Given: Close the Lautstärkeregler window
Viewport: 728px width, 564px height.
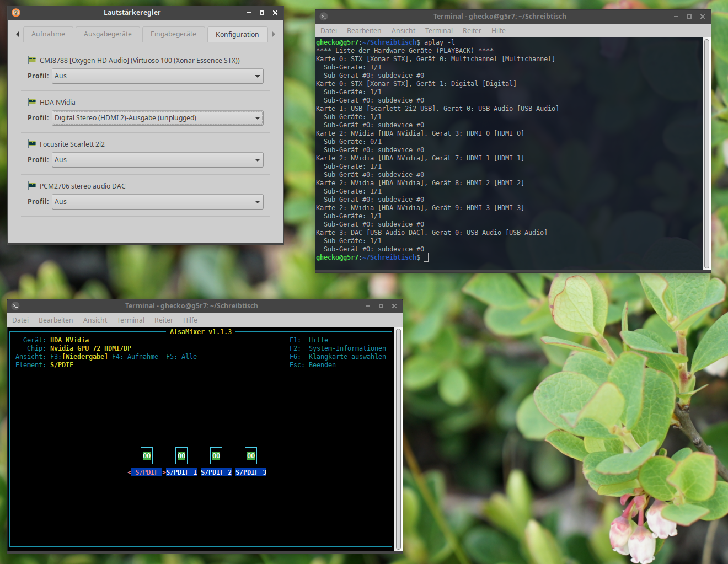Looking at the screenshot, I should 275,13.
